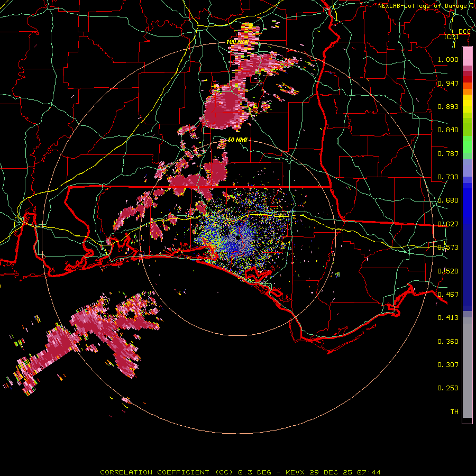Pick the orange segment of the color bar
476x476 pixels.
(467, 91)
